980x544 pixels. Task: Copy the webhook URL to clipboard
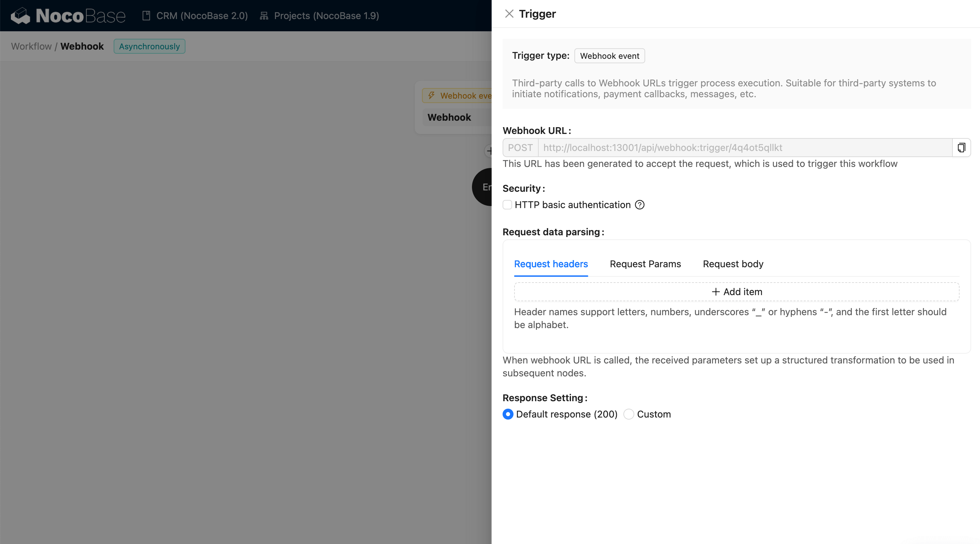click(x=961, y=148)
